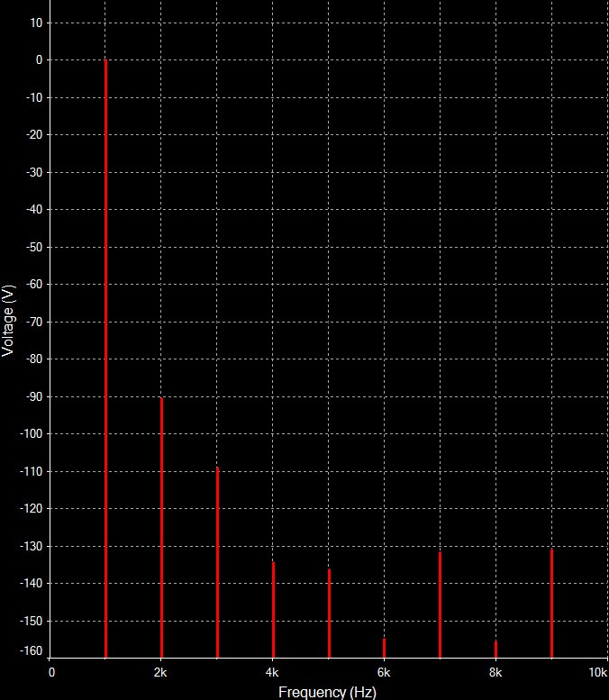Click the "6k" frequency axis label
609x700 pixels.
pos(384,672)
